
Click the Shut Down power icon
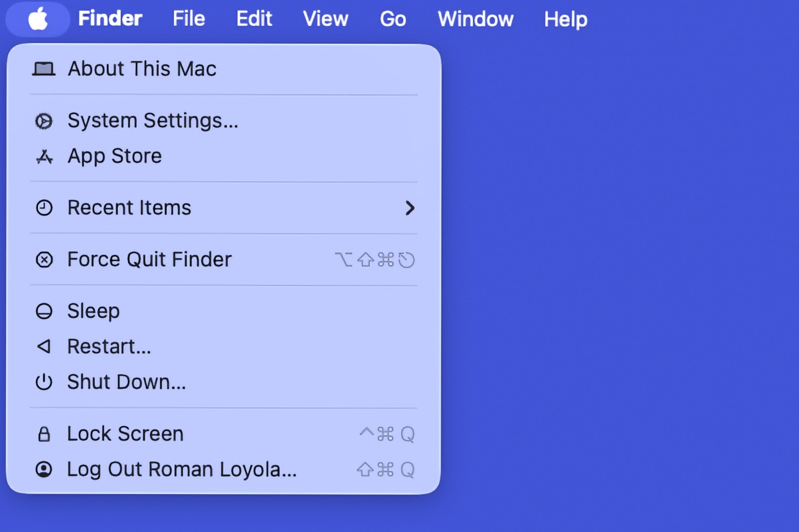click(44, 382)
